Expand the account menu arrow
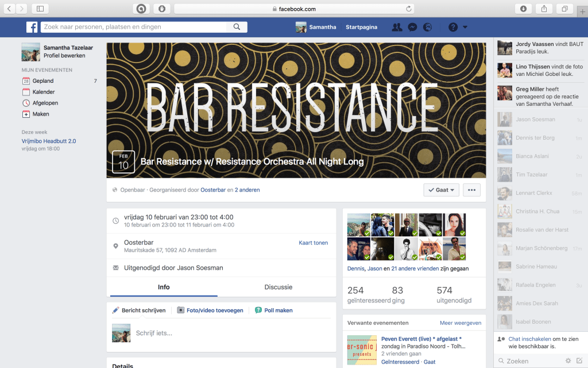The width and height of the screenshot is (588, 368). click(x=465, y=27)
